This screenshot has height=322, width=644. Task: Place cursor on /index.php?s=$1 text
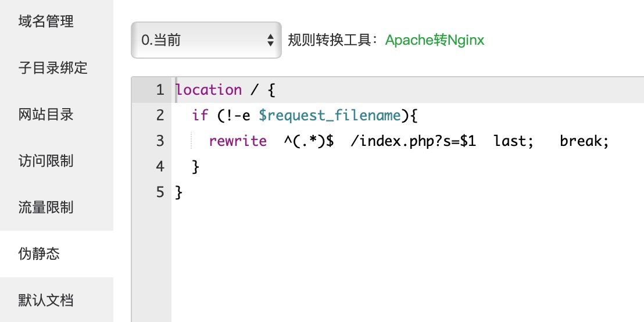point(413,141)
